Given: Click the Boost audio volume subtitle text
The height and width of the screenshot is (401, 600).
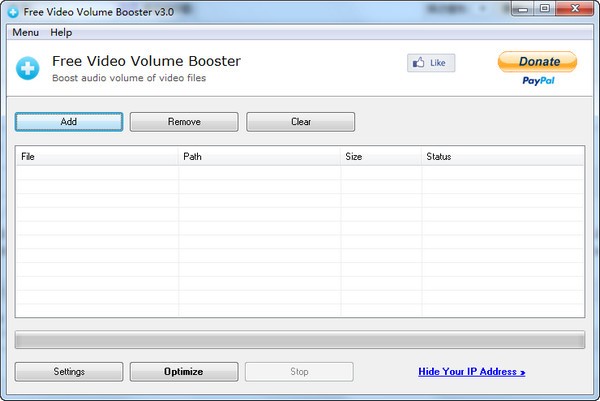Looking at the screenshot, I should click(129, 78).
